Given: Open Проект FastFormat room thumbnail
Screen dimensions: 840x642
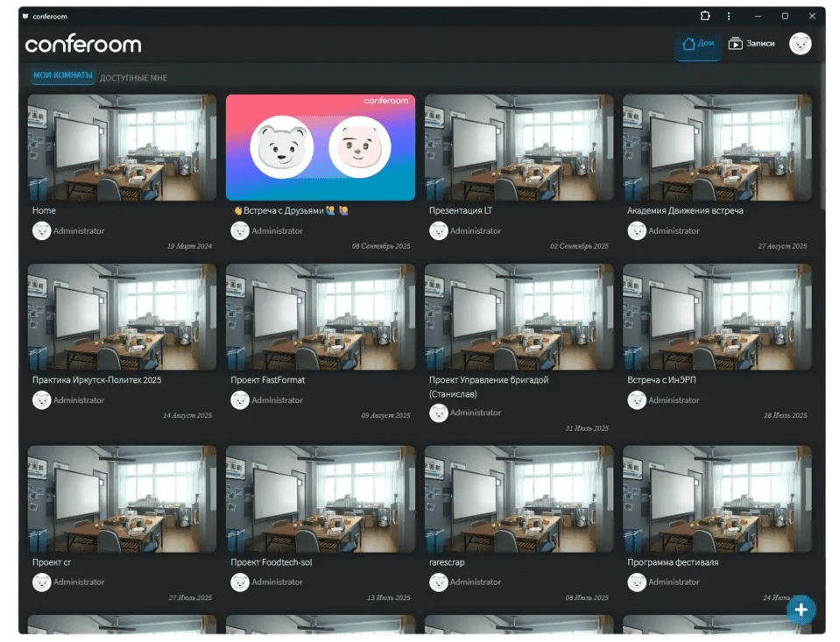Looking at the screenshot, I should 321,317.
